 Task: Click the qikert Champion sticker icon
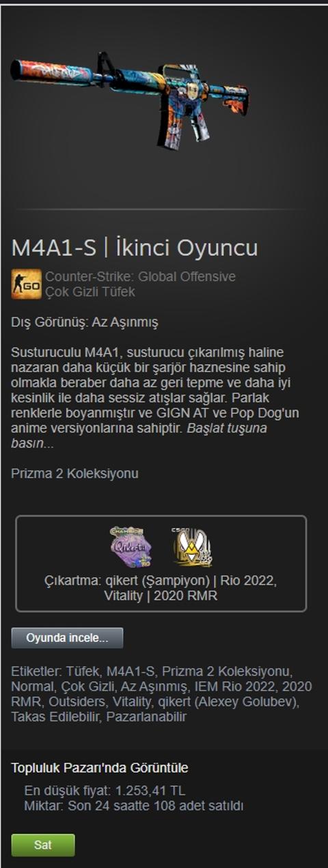coord(131,547)
